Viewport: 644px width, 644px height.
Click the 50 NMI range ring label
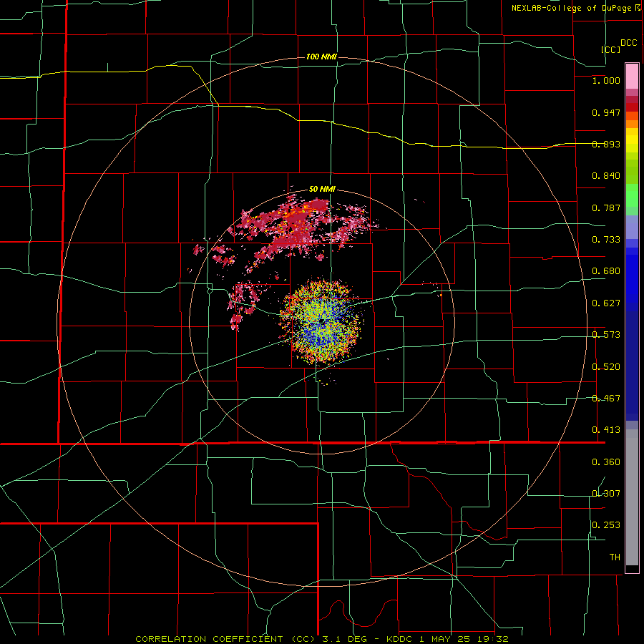(x=322, y=190)
